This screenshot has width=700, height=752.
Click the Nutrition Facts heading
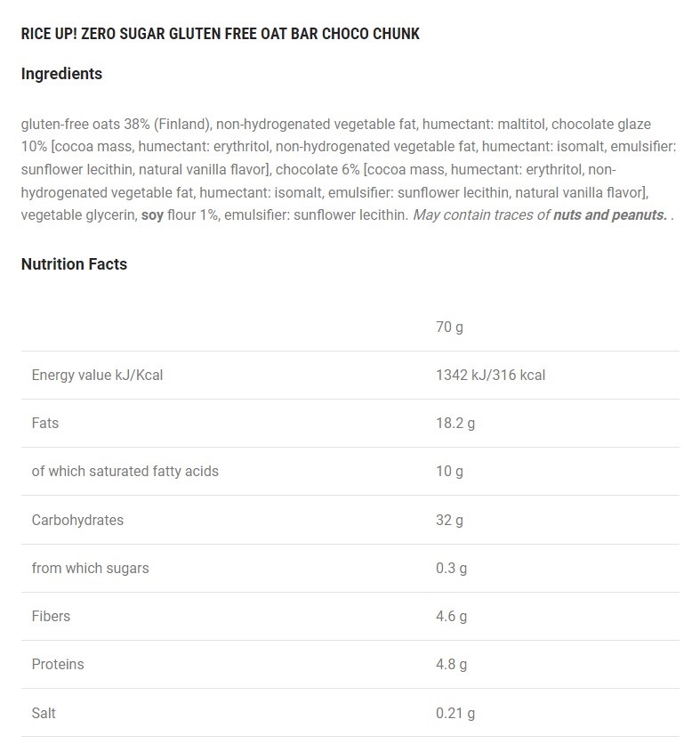[74, 264]
